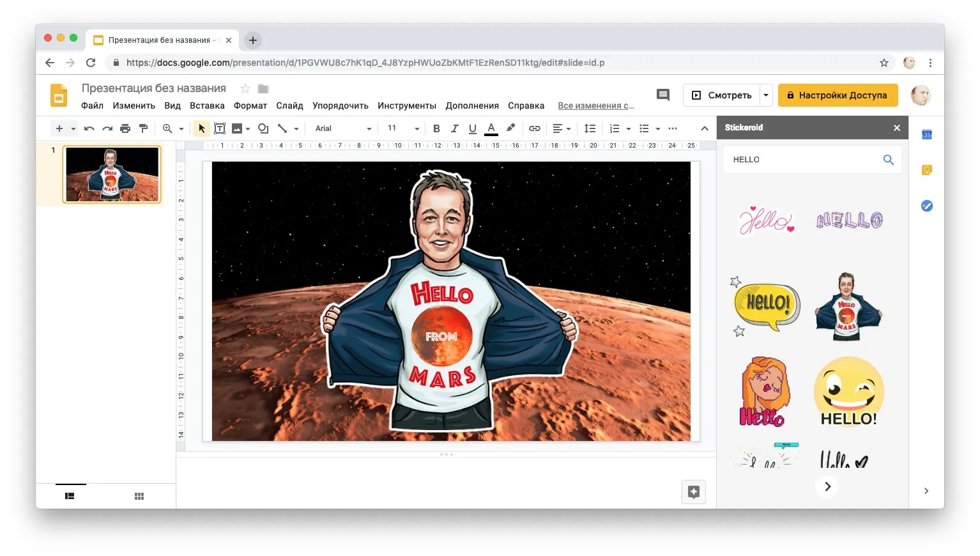The image size is (980, 556).
Task: Select the winking emoji HELLO sticker
Action: click(x=849, y=392)
